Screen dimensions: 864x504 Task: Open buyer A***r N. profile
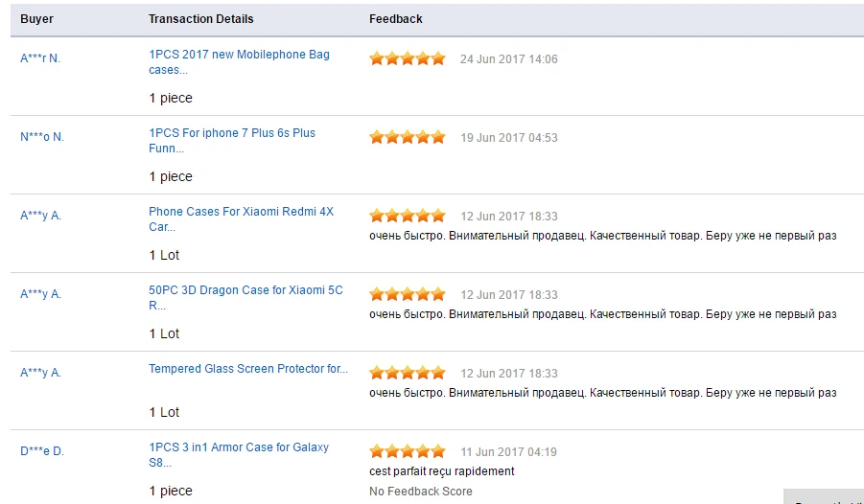[x=40, y=58]
